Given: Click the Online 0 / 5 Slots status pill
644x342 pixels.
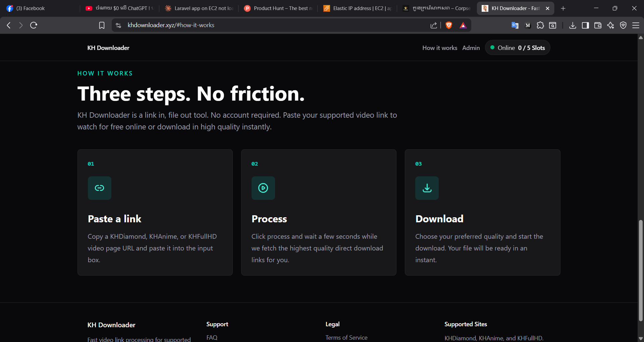Looking at the screenshot, I should (518, 48).
